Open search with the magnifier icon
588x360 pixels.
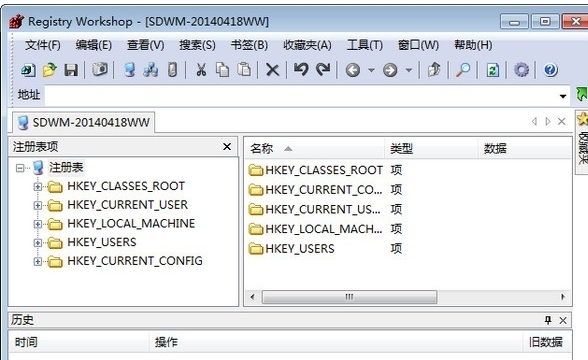[463, 70]
